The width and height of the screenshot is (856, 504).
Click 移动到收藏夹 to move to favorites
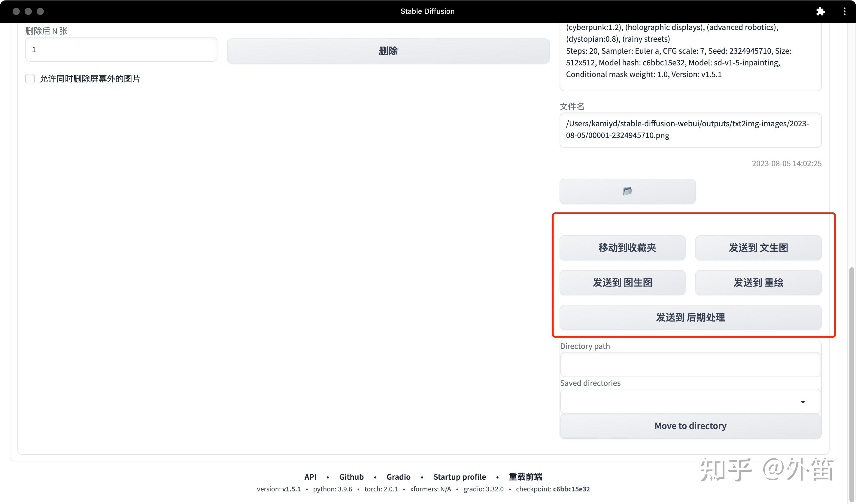(622, 248)
